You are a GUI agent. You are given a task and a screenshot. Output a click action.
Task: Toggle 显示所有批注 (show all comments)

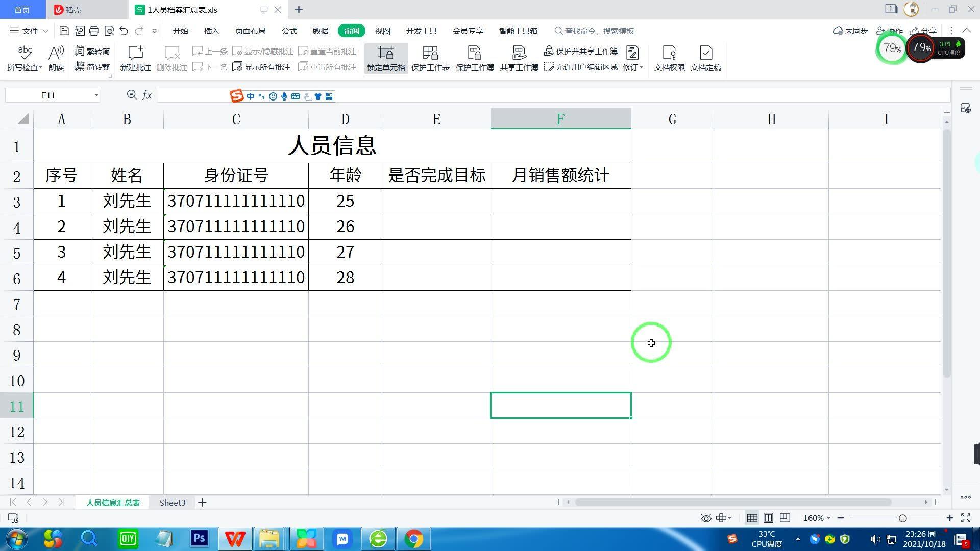pyautogui.click(x=261, y=67)
